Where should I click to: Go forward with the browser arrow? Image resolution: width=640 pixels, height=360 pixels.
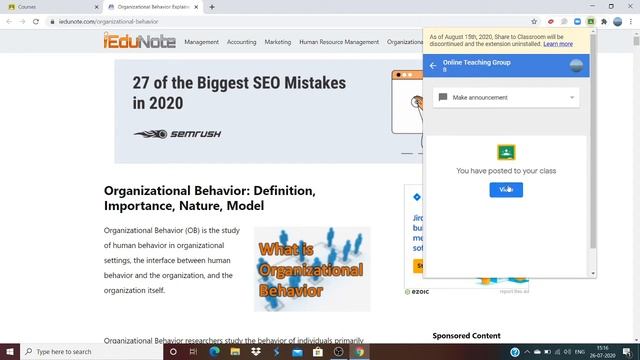22,22
